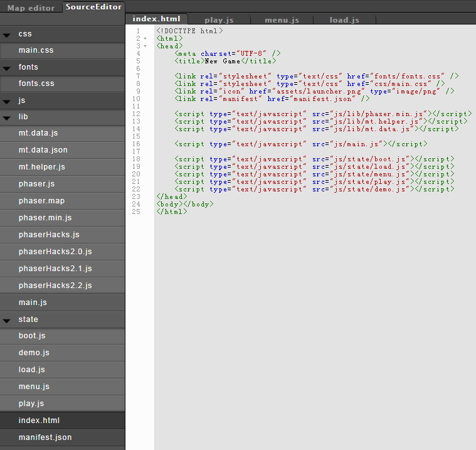Click 'js/lib/mt.helper.js' src value

click(x=376, y=122)
